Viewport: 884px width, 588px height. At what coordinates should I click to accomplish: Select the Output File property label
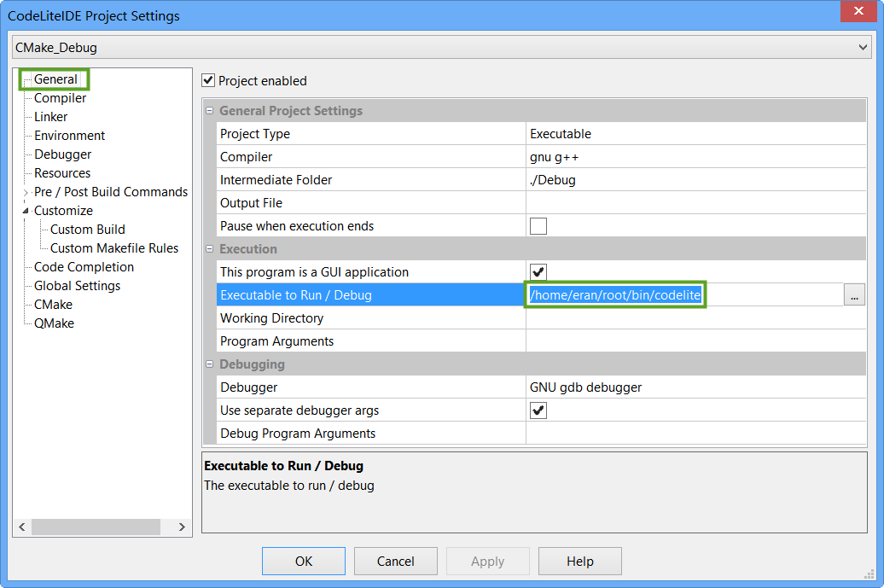[251, 203]
